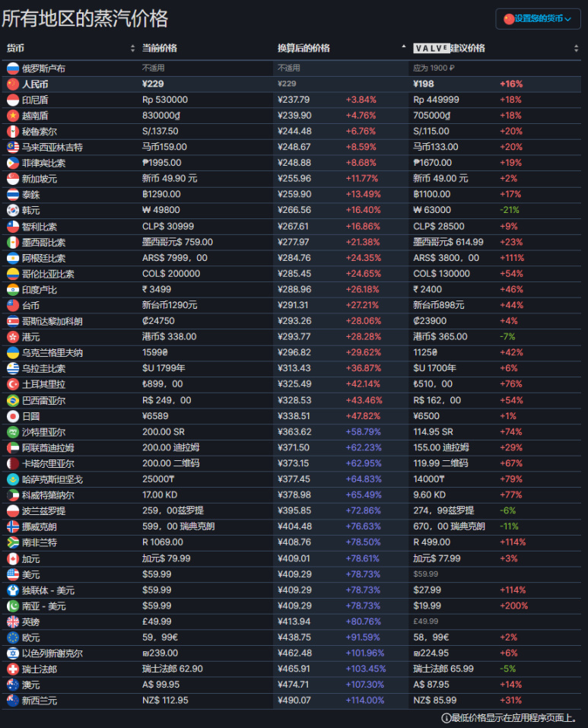Click the Colombia flag icon for 哥伦比亚比索

13,274
